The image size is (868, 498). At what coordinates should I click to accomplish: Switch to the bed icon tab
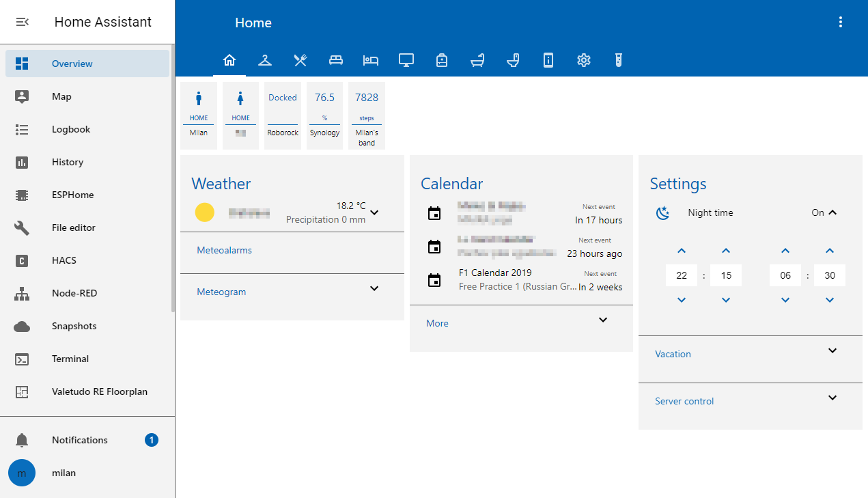pyautogui.click(x=371, y=60)
